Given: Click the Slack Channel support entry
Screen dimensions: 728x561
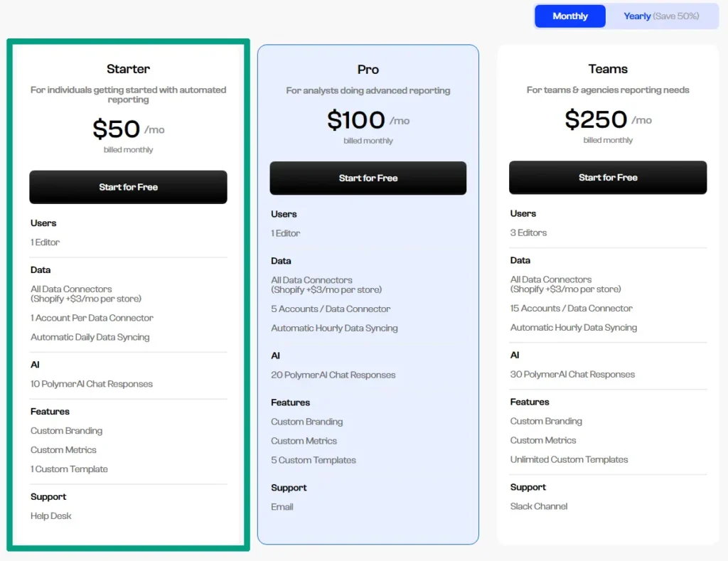Looking at the screenshot, I should (x=538, y=506).
